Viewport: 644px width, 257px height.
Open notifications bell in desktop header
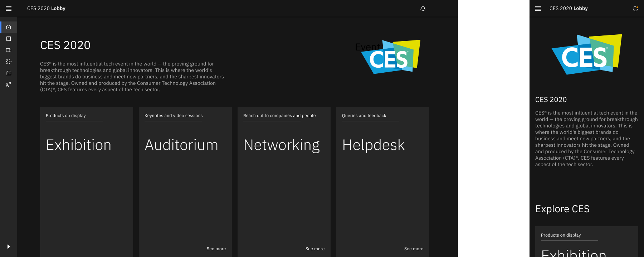pos(423,9)
